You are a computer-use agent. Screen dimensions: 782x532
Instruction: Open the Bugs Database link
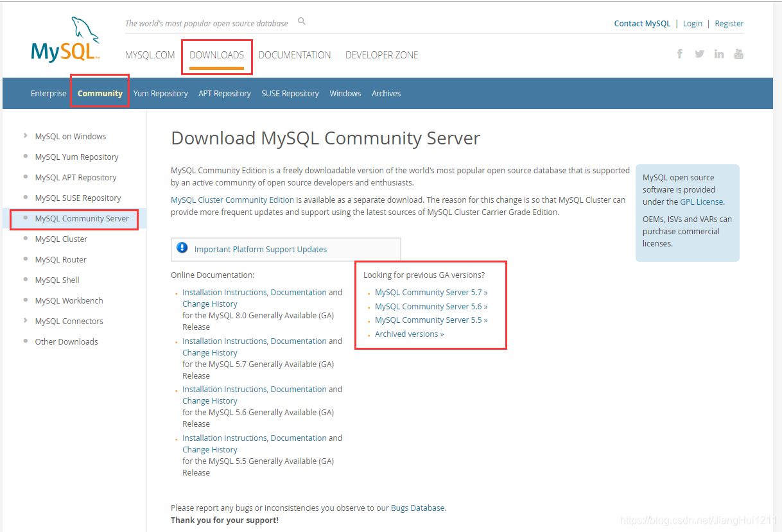click(x=417, y=508)
